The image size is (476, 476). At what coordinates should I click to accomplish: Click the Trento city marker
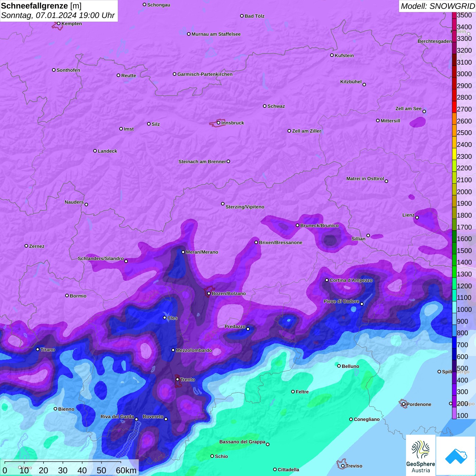[177, 379]
